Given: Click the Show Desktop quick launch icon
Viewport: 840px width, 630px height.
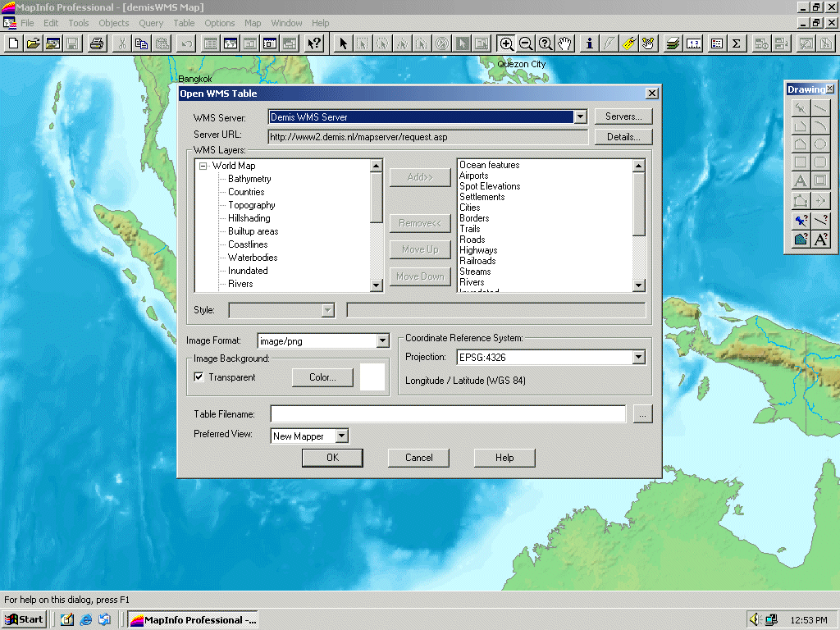Looking at the screenshot, I should click(66, 620).
